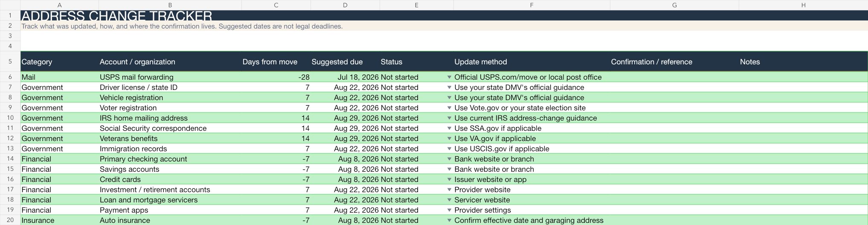Click the Update method header cell
The width and height of the screenshot is (868, 225).
point(531,62)
